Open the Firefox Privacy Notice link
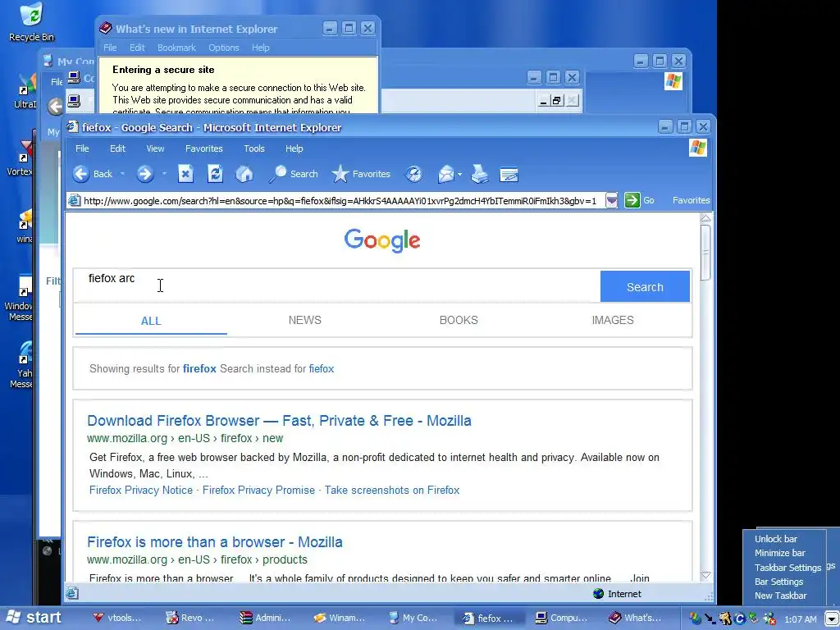This screenshot has height=630, width=840. point(141,491)
